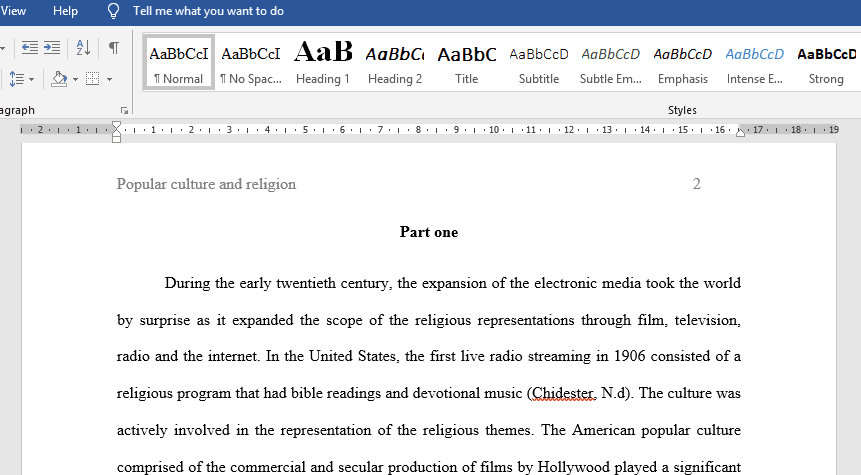Click the page number 2 in header
Image resolution: width=861 pixels, height=475 pixels.
coord(696,184)
